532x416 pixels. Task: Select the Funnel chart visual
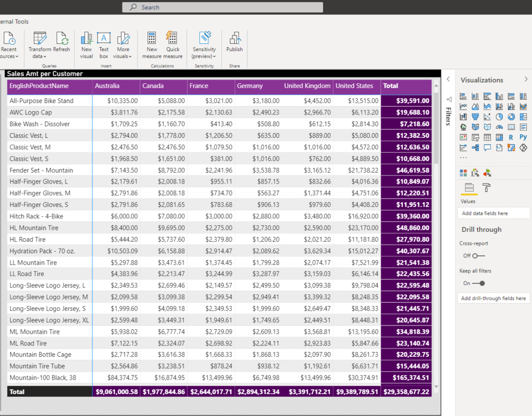[x=475, y=117]
